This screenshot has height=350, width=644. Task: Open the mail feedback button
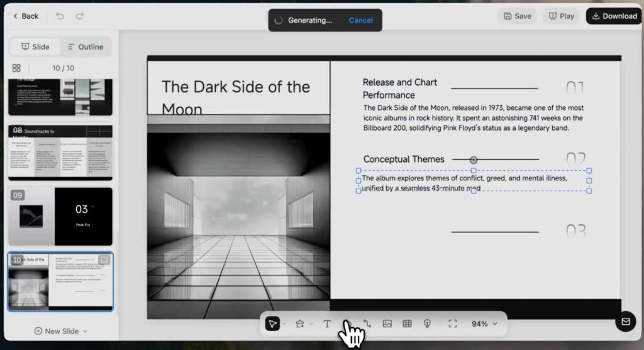click(626, 322)
